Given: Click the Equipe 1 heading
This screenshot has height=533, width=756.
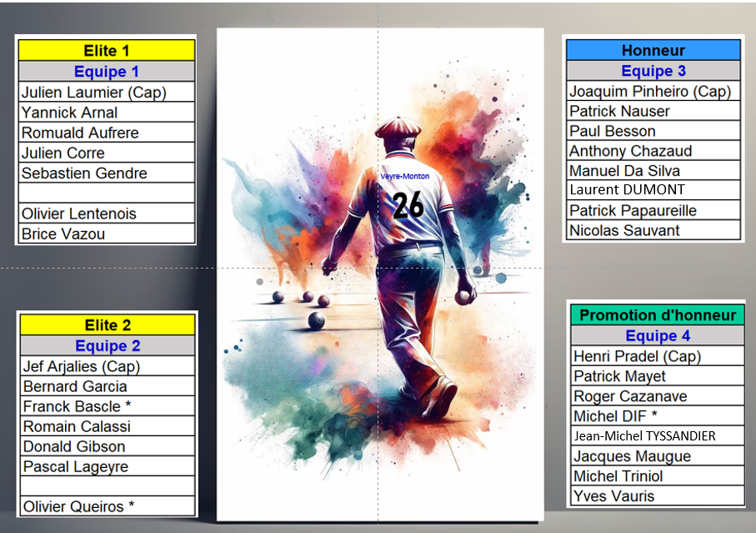Looking at the screenshot, I should coord(107,72).
